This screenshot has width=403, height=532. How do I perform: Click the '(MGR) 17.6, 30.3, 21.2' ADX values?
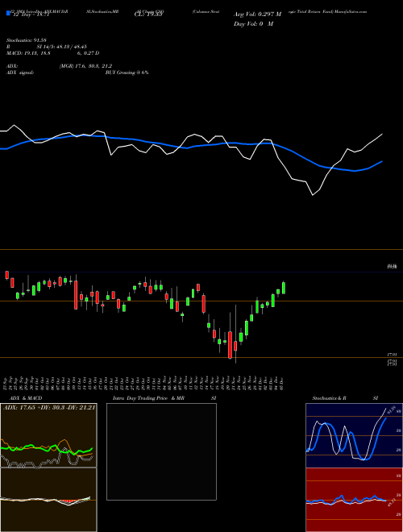(85, 66)
